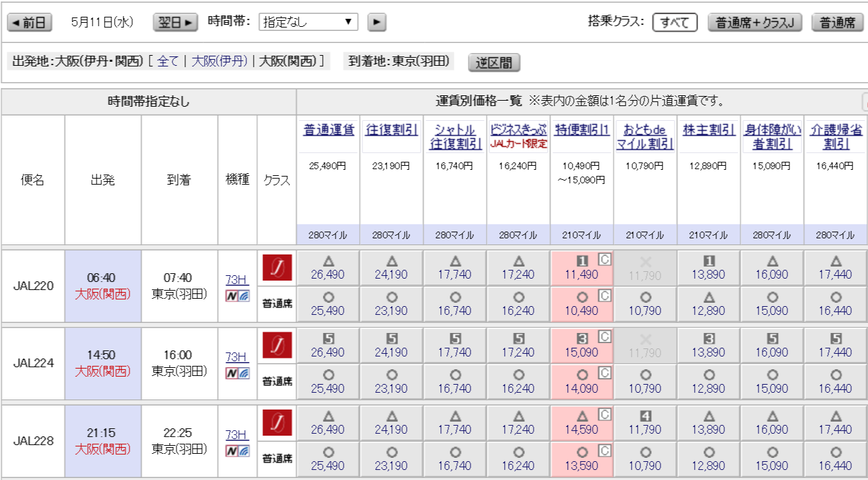Screen dimensions: 868x480
Task: Click the JAL224 flight number
Action: [x=33, y=363]
